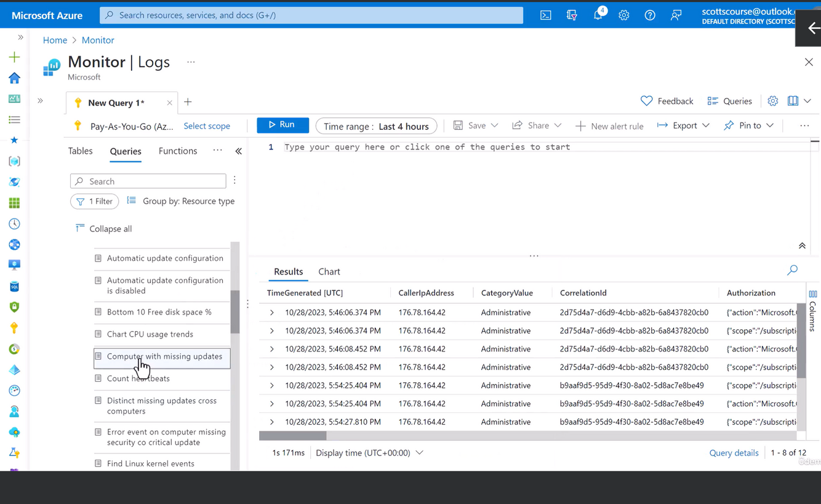Click the feedback person icon in top bar
The height and width of the screenshot is (504, 821).
click(676, 15)
